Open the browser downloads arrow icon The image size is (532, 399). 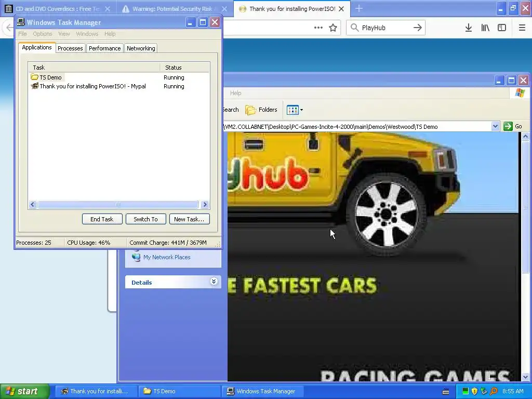[x=469, y=28]
